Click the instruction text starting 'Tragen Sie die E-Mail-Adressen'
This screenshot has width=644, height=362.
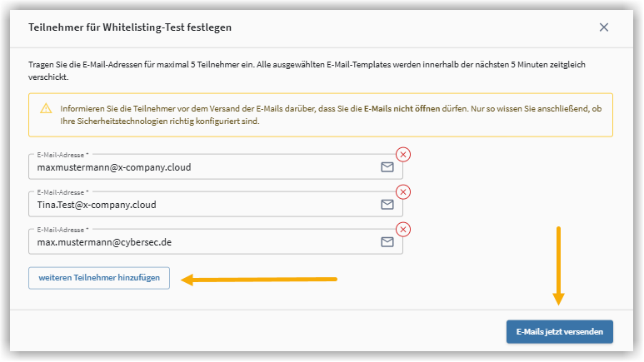pyautogui.click(x=307, y=71)
